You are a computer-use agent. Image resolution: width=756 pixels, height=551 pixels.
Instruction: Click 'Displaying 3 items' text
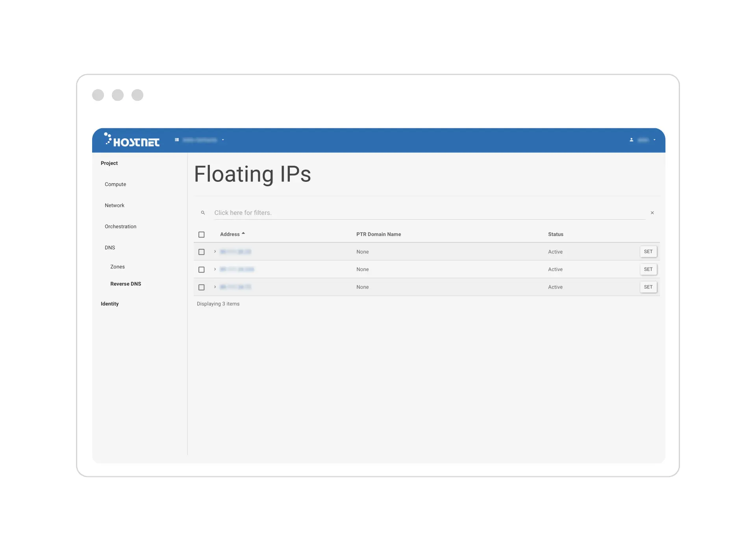coord(218,303)
